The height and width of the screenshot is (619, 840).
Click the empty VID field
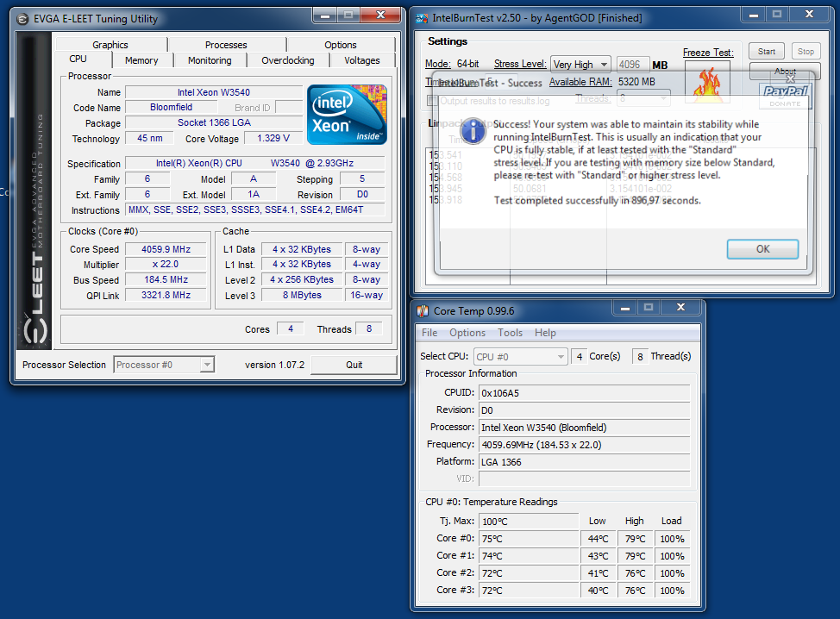[584, 478]
